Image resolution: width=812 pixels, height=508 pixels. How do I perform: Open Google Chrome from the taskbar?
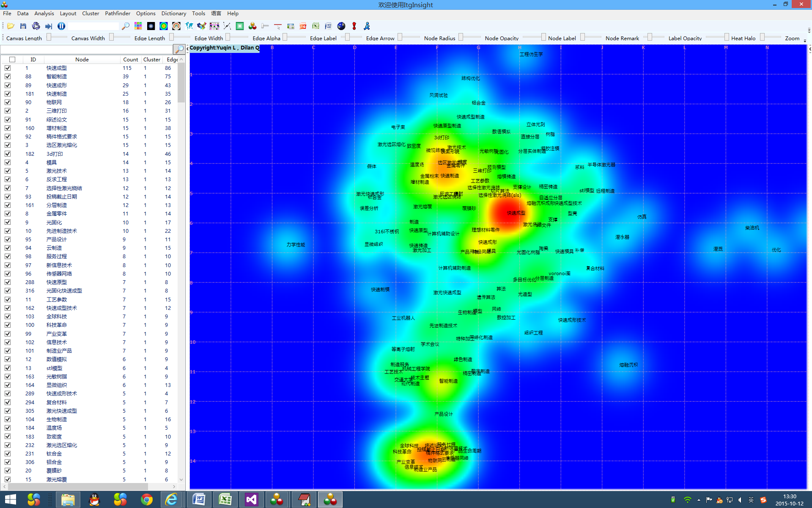pos(147,500)
